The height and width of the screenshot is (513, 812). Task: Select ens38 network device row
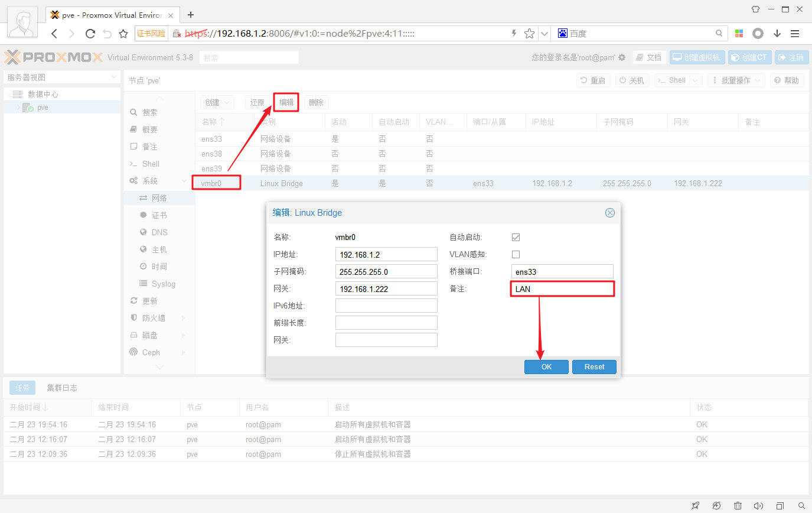pos(502,154)
